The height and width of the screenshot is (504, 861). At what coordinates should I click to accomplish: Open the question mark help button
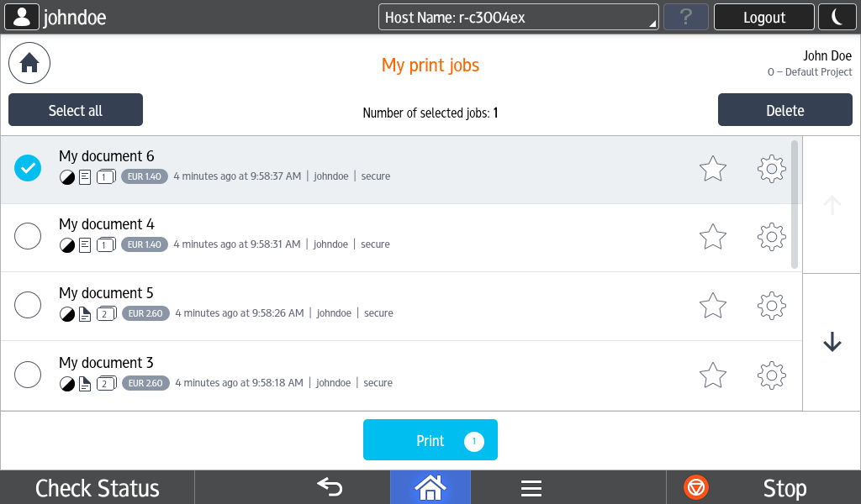pos(685,17)
